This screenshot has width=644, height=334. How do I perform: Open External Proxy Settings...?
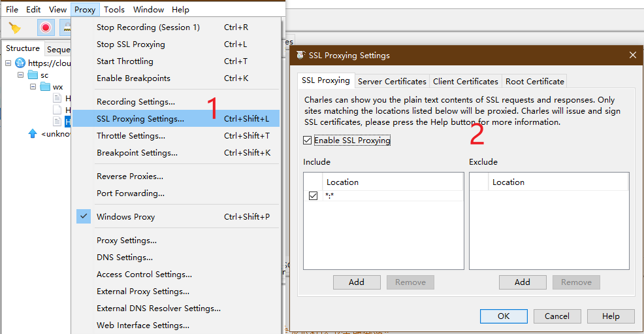176,292
